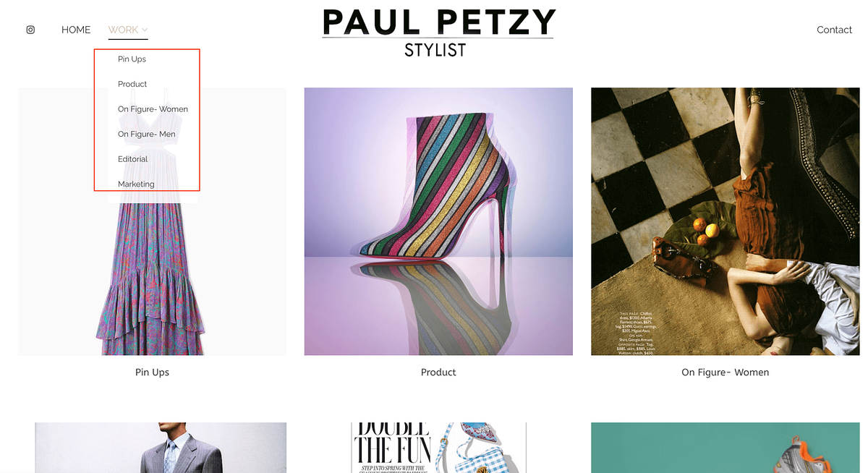
Task: Open the checkered floor editorial image
Action: coord(725,221)
